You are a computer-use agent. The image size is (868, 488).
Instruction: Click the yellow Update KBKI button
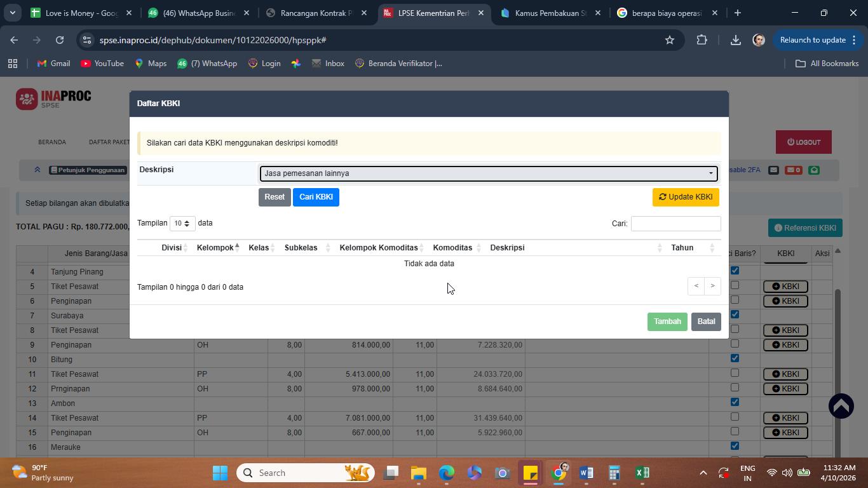(x=686, y=197)
